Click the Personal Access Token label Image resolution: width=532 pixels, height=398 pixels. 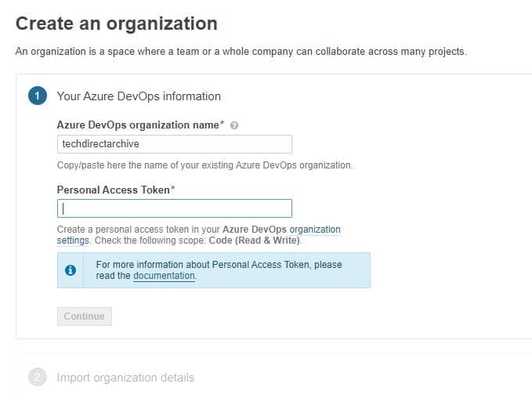pyautogui.click(x=114, y=190)
